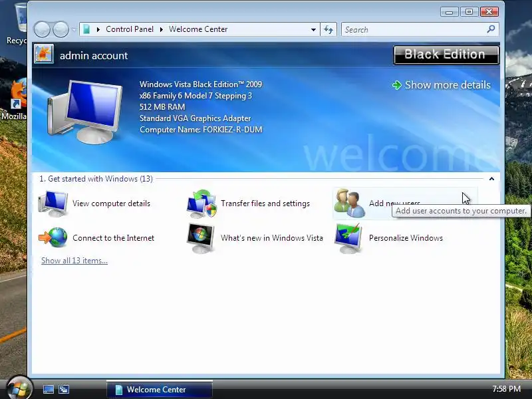This screenshot has height=399, width=532.
Task: Expand arrow before Control Panel breadcrumb
Action: point(98,29)
